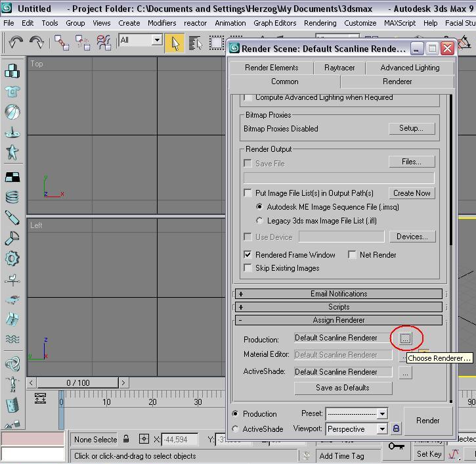Click the Bitmap Proxies Setup... button
Screen dimensions: 476x464
click(x=412, y=128)
